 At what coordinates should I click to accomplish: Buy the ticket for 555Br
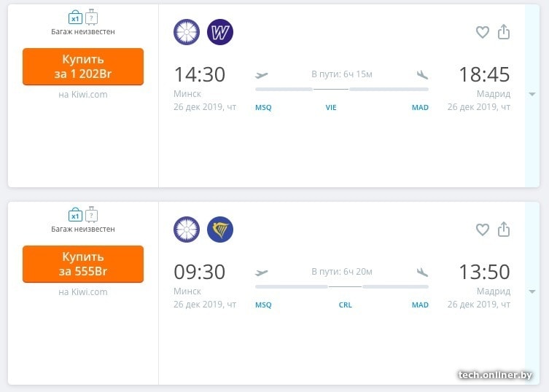[x=83, y=264]
